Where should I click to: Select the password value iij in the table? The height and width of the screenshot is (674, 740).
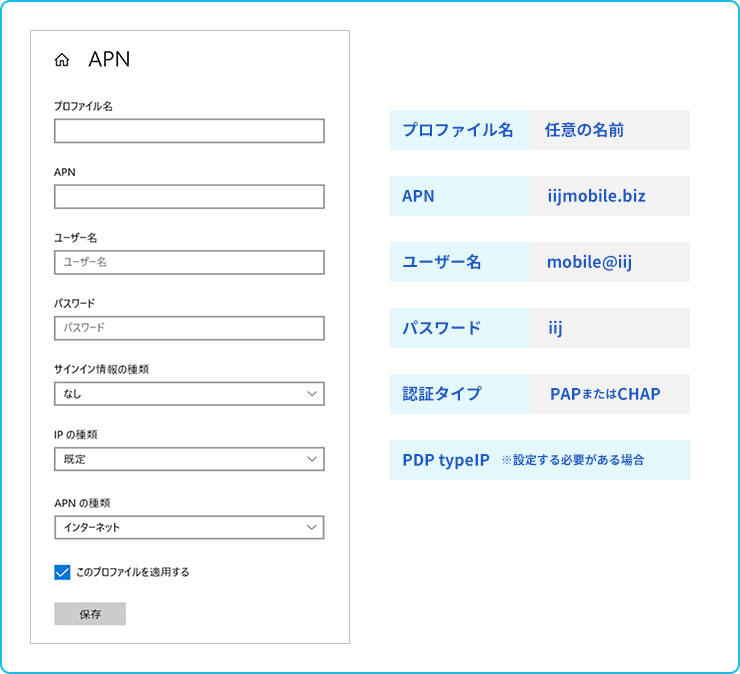555,328
